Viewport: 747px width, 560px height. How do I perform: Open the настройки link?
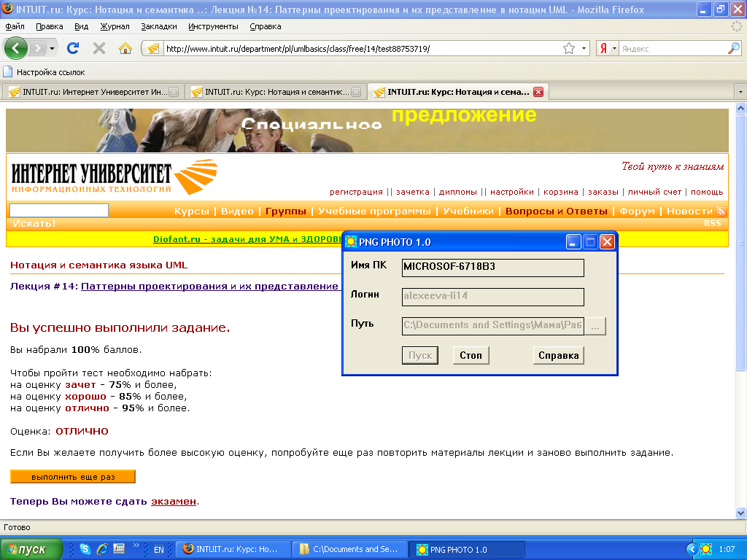(x=512, y=192)
